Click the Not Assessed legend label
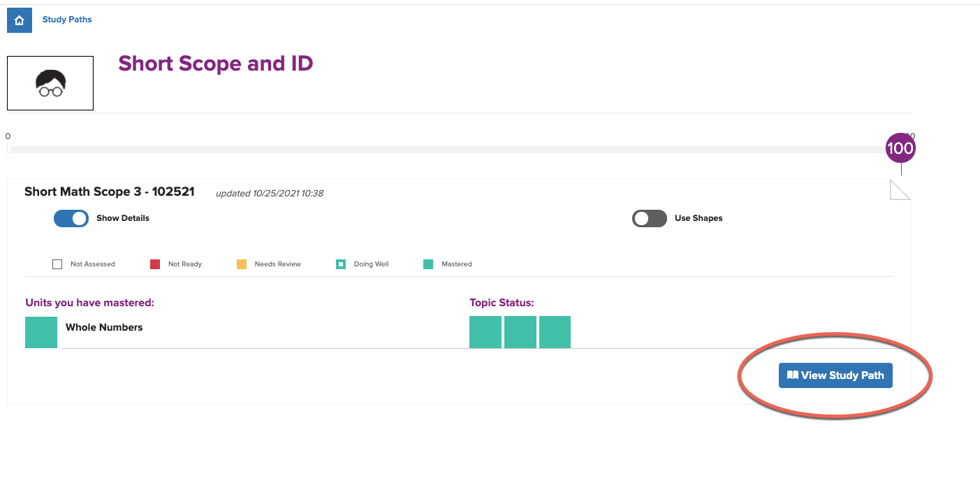980x502 pixels. click(93, 264)
